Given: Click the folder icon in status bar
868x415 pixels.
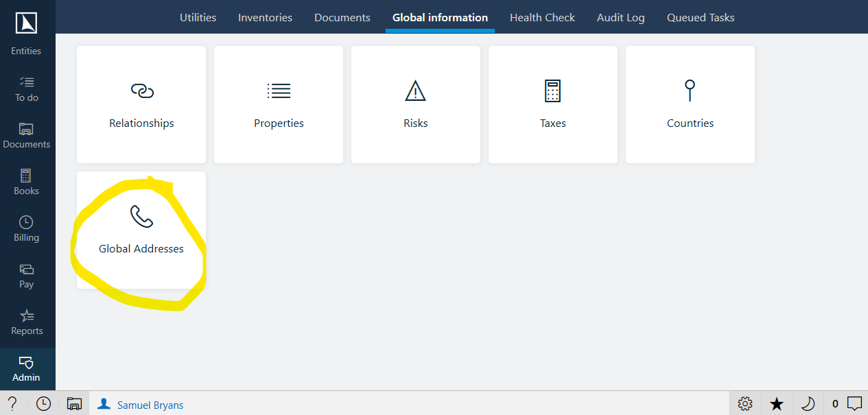Looking at the screenshot, I should click(74, 403).
